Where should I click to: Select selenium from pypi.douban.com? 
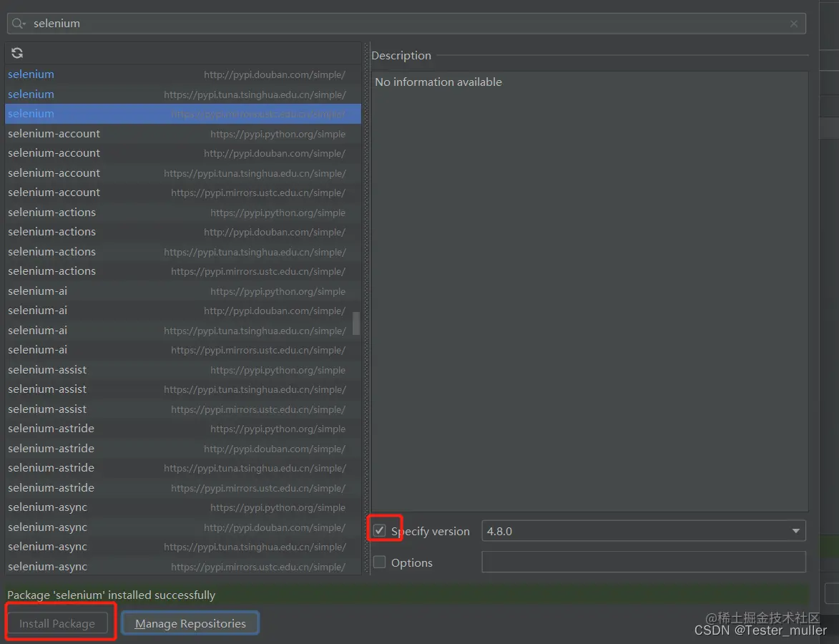tap(183, 74)
